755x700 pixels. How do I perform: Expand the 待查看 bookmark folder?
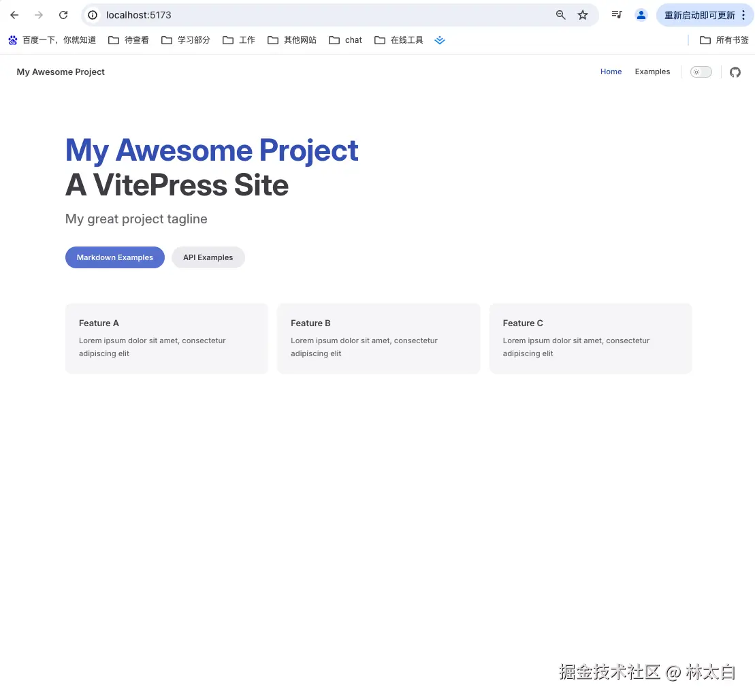pyautogui.click(x=129, y=40)
